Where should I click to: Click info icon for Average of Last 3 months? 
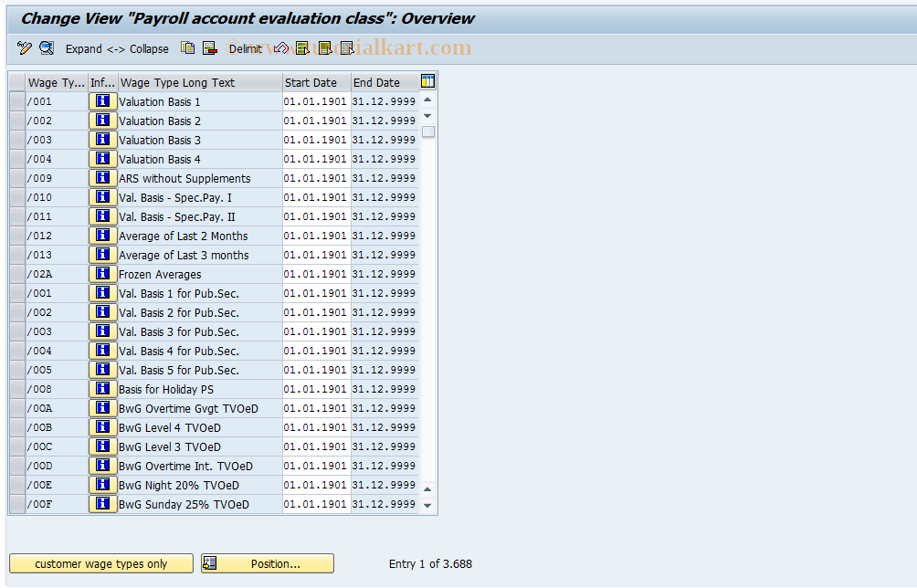(x=103, y=255)
